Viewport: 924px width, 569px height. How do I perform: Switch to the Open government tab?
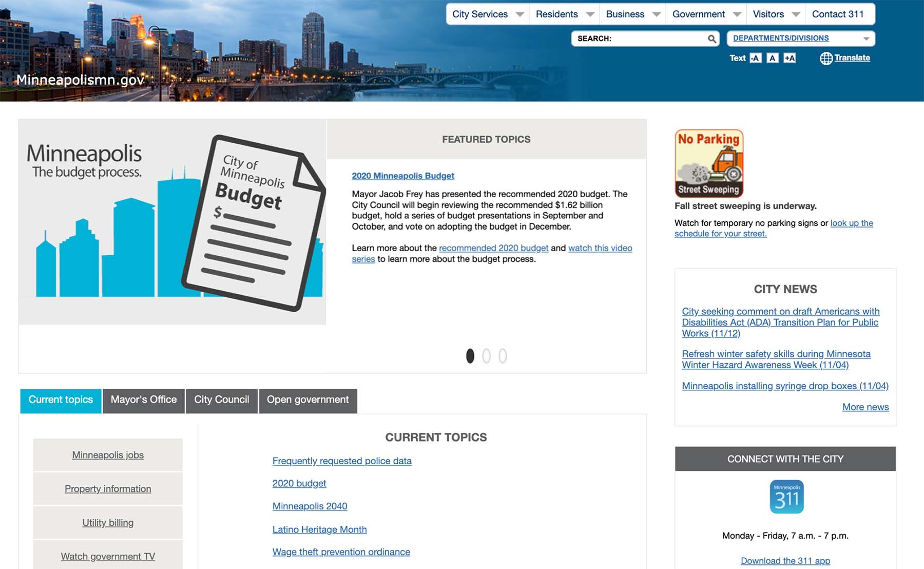308,401
